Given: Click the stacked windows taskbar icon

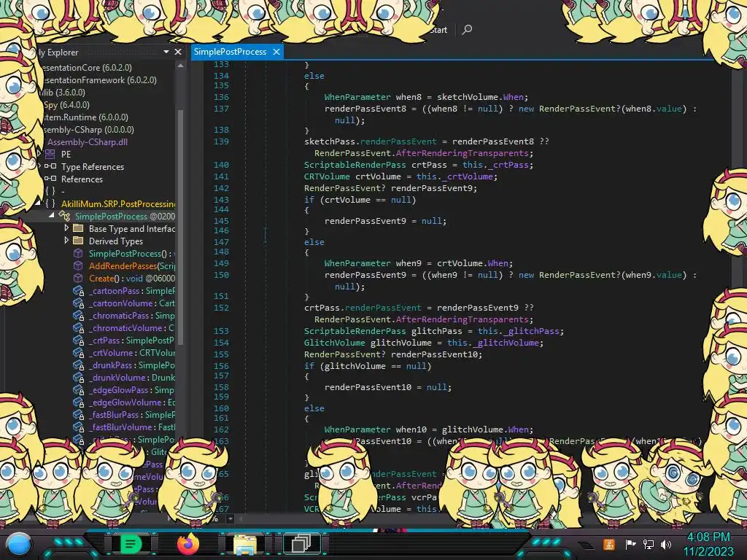Looking at the screenshot, I should pos(301,544).
